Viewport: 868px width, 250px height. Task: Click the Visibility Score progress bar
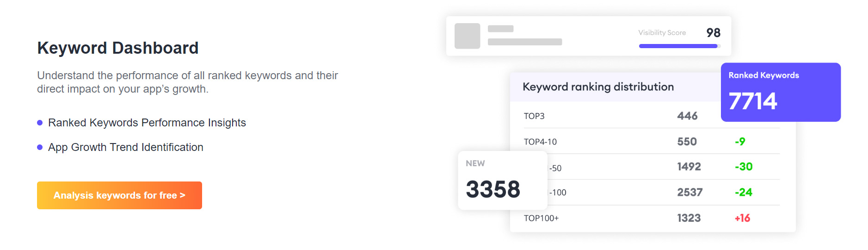pos(679,46)
